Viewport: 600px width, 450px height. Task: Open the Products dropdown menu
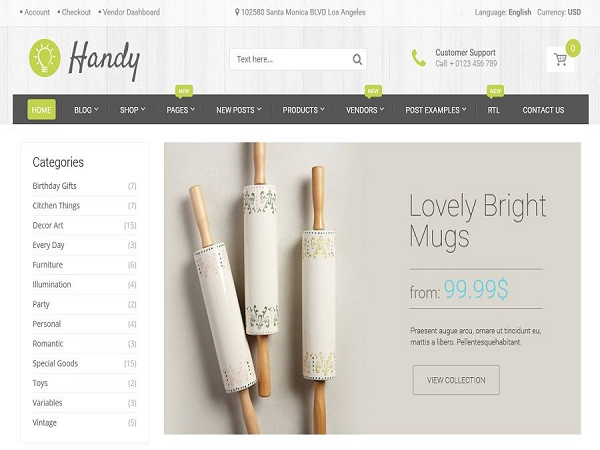click(303, 110)
